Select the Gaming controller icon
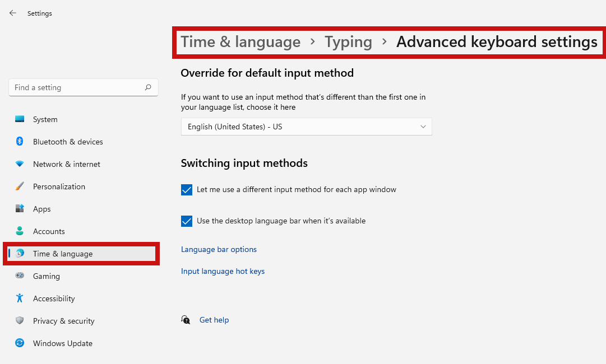606x364 pixels. 20,276
